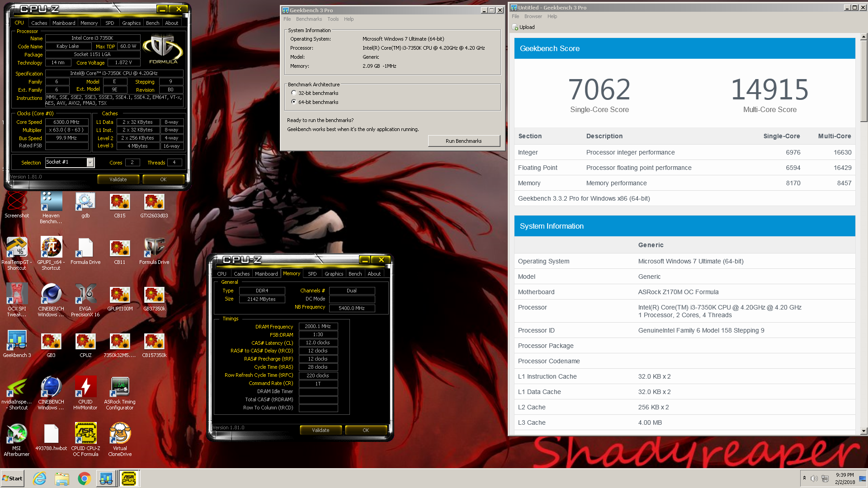Launch the GPUPI_x64 shortcut
The width and height of the screenshot is (868, 488).
coord(51,254)
